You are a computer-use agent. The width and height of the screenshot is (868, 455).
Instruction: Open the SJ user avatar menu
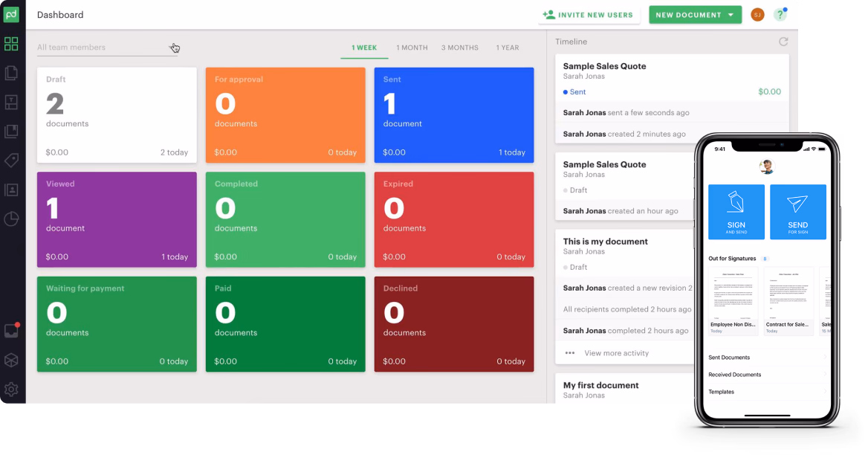(757, 15)
